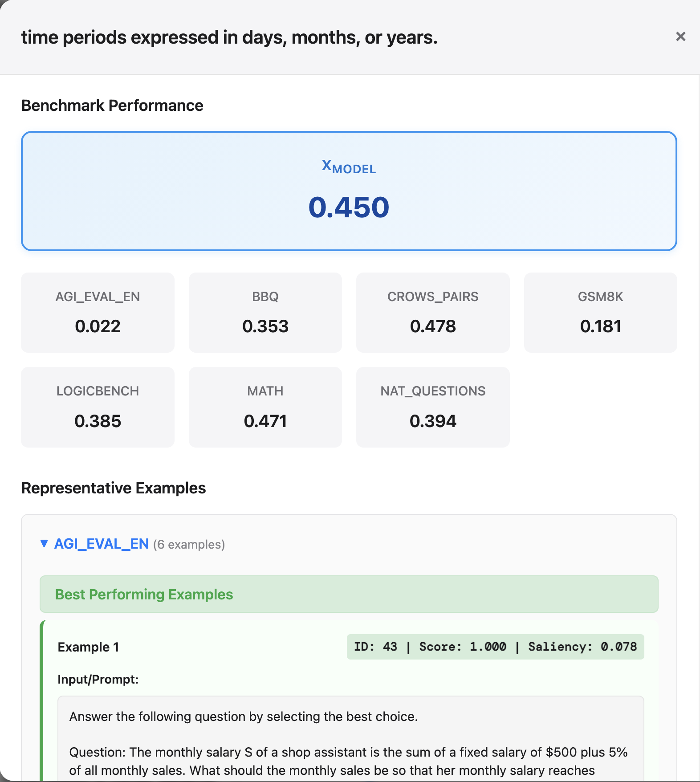Click the AGI_EVAL_EN examples section link
Image resolution: width=700 pixels, height=782 pixels.
tap(102, 544)
